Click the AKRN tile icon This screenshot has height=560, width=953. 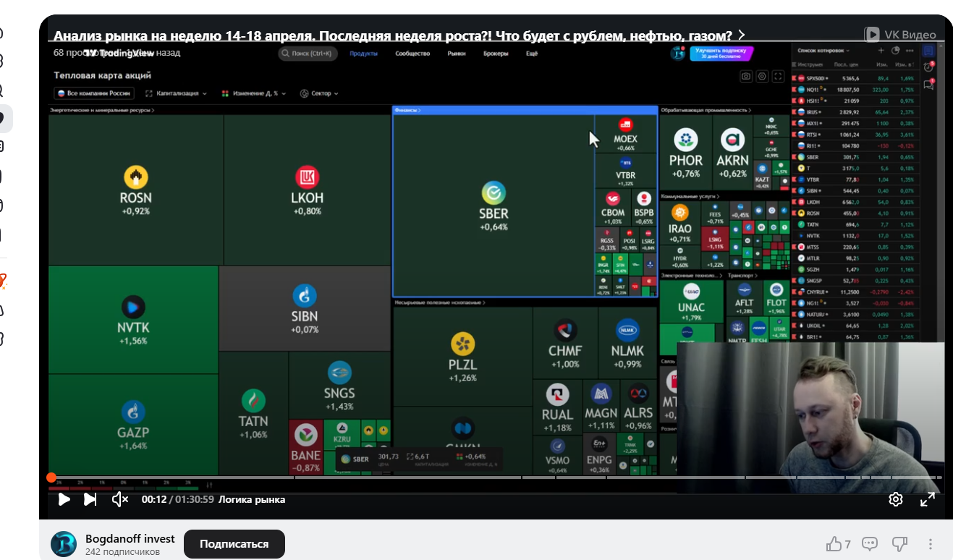click(x=732, y=140)
